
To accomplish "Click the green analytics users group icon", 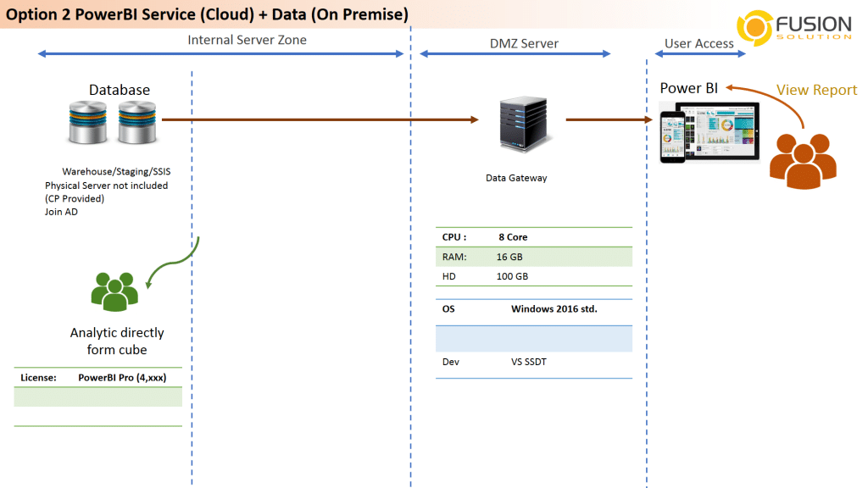I will (114, 291).
